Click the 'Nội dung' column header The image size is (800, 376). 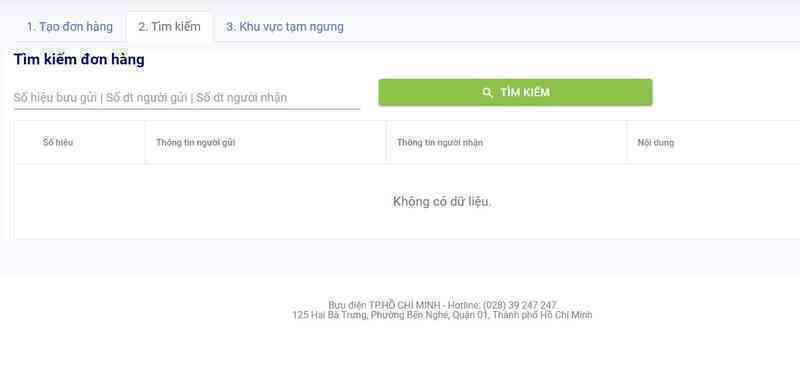(656, 142)
